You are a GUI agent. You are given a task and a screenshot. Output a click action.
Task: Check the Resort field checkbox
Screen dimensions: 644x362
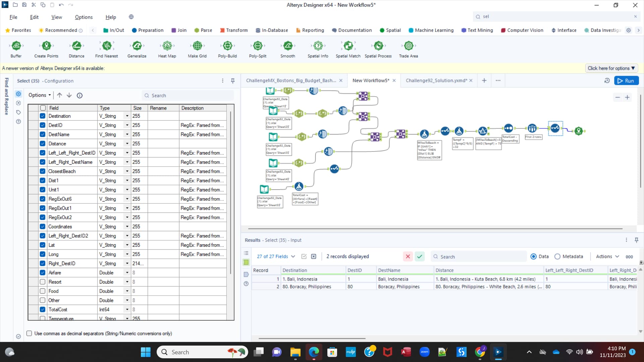43,282
